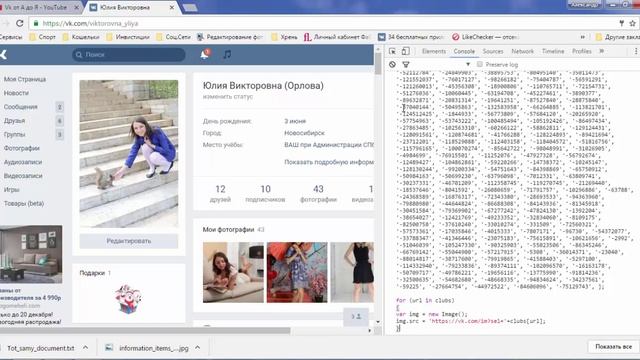
Task: Open Аудиозаписи in sidebar
Action: (23, 162)
